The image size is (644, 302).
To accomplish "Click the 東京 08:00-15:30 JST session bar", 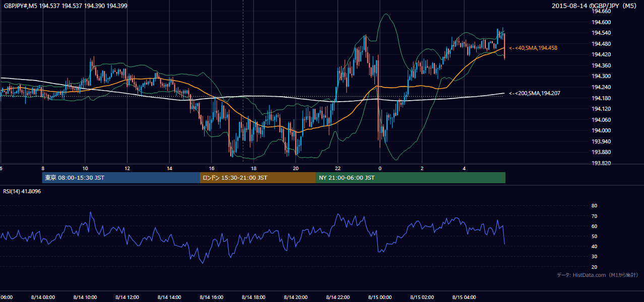I will 121,178.
